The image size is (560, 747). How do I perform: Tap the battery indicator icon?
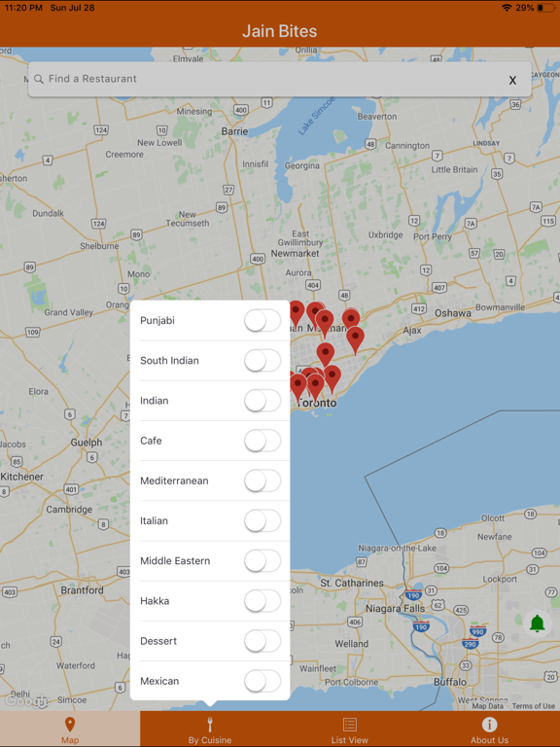tap(546, 8)
